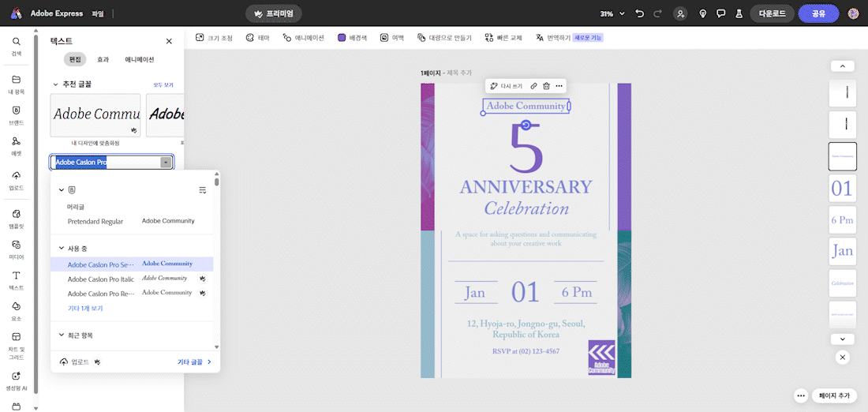The height and width of the screenshot is (412, 868).
Task: Move up in the page thumbnail strip
Action: tap(843, 66)
